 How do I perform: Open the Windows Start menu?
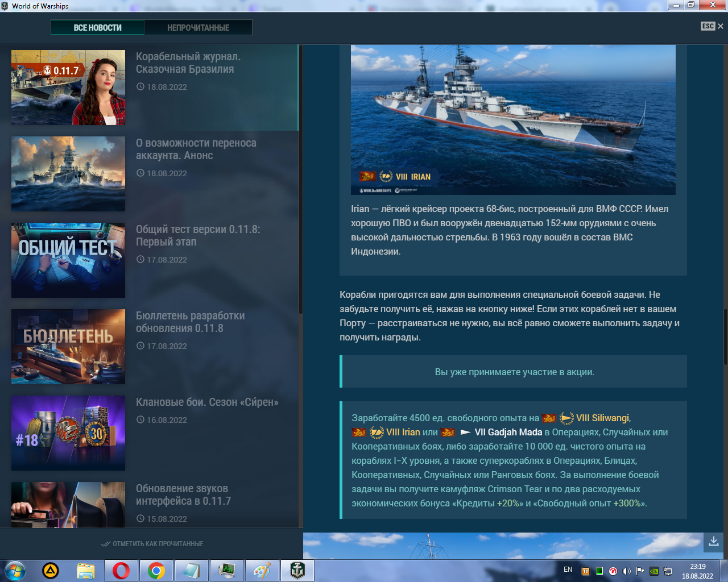[15, 570]
